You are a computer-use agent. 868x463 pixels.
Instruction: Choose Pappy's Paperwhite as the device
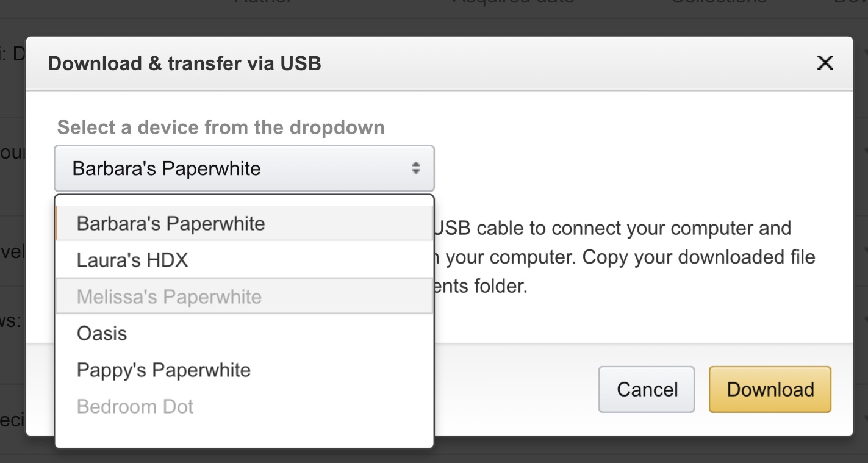[163, 370]
